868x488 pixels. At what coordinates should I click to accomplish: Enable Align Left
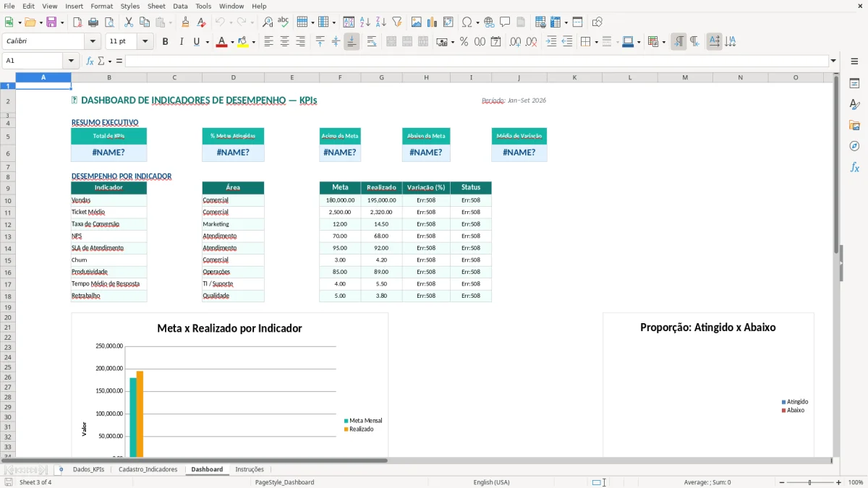269,42
